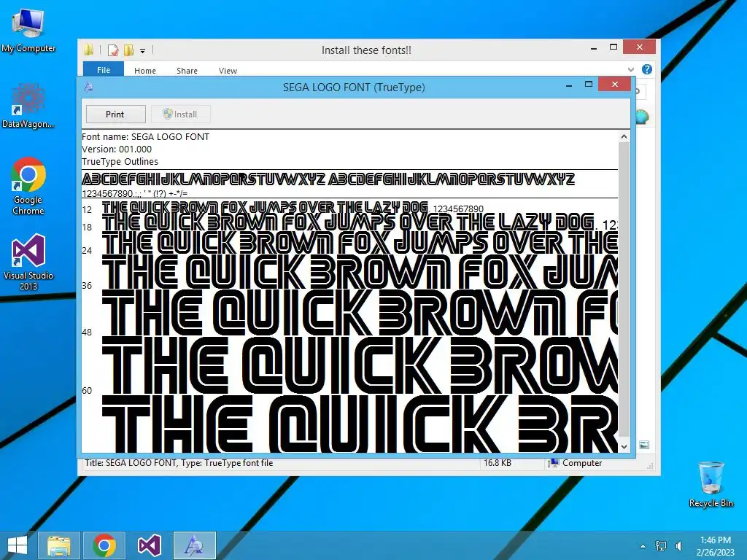Open Visual Studio from the taskbar
Image resolution: width=747 pixels, height=560 pixels.
point(149,545)
